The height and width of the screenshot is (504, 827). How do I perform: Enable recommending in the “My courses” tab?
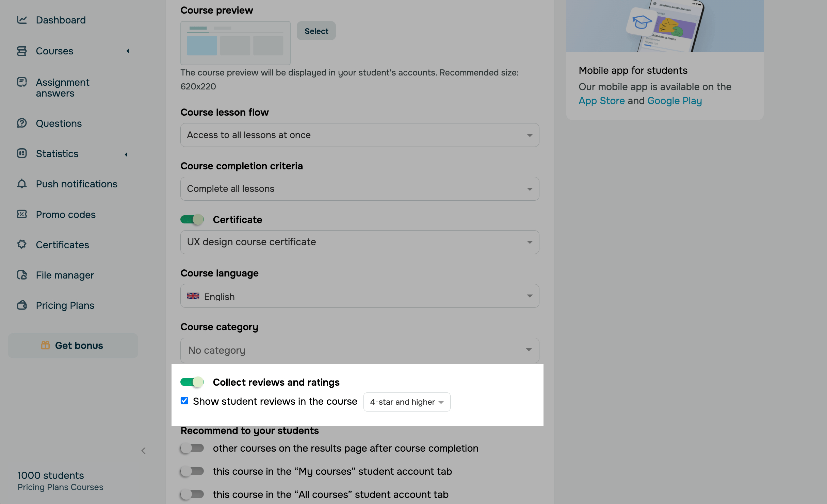[x=192, y=471]
